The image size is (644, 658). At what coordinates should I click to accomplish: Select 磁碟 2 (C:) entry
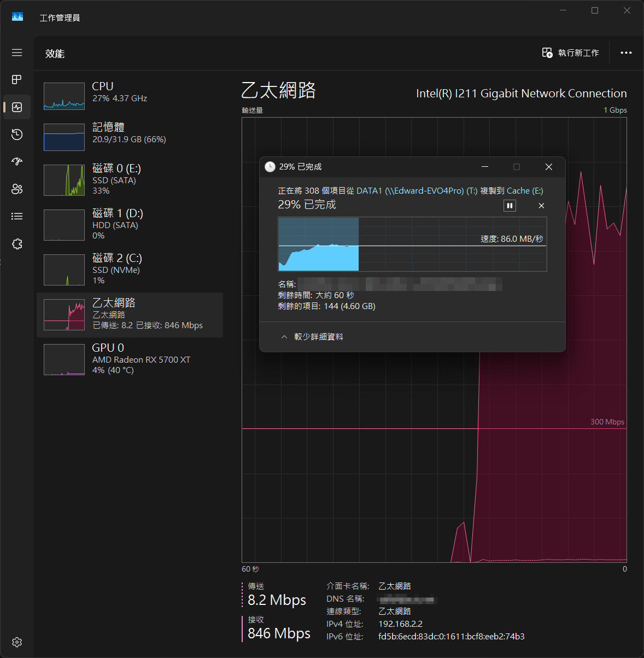tap(130, 270)
